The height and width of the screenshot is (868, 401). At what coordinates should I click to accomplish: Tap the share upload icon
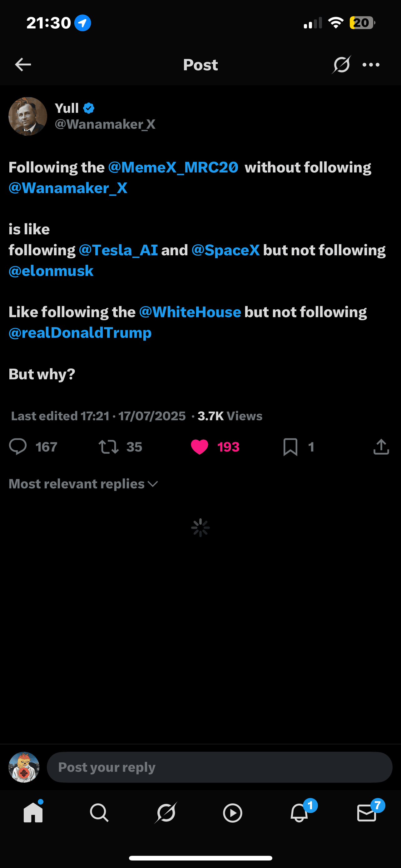(x=381, y=447)
